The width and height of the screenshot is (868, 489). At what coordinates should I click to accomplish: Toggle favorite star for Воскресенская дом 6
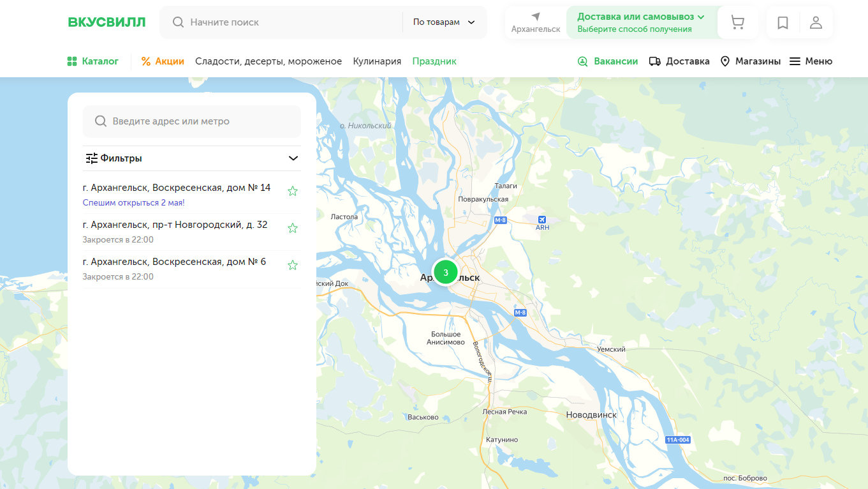[x=293, y=265]
